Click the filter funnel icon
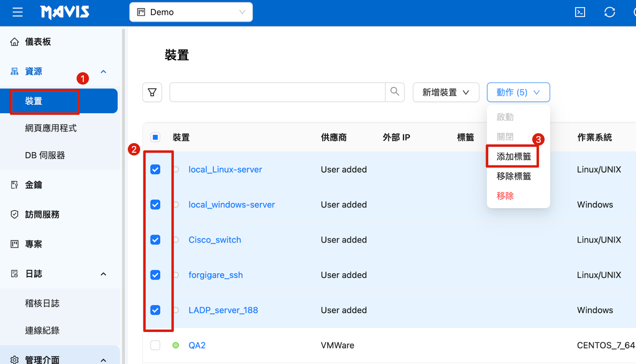The image size is (636, 364). 152,92
